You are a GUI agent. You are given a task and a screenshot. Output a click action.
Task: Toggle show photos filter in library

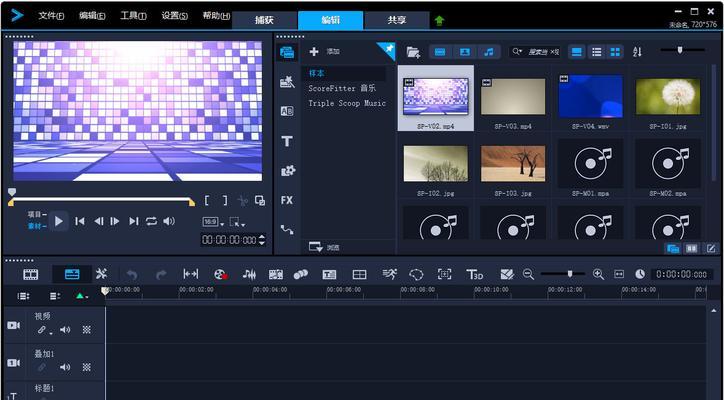[465, 52]
